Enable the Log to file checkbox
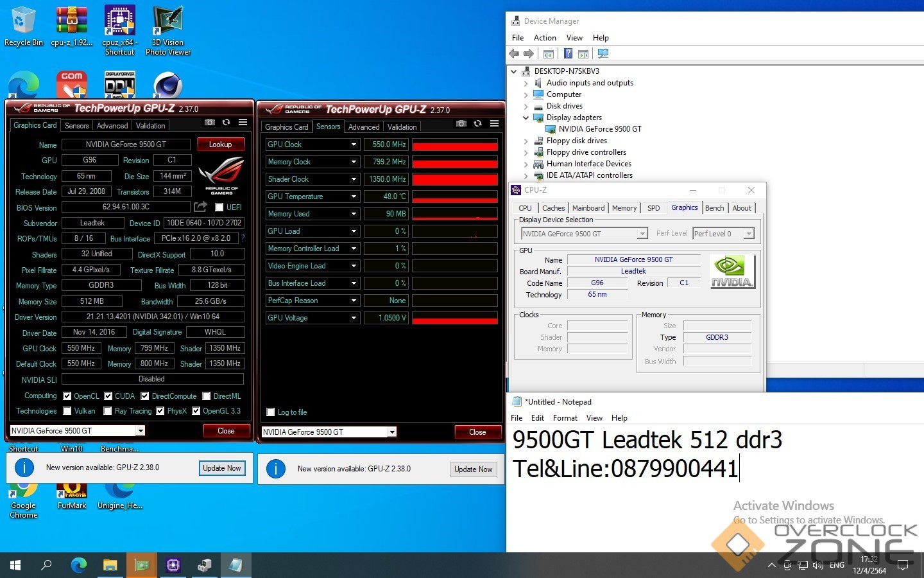 click(271, 412)
